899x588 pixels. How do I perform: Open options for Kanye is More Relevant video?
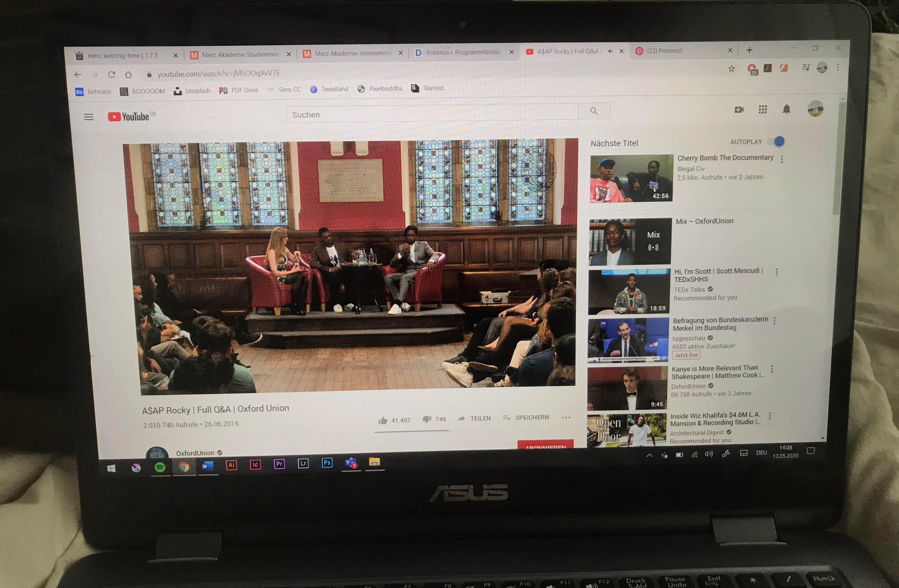pyautogui.click(x=772, y=369)
